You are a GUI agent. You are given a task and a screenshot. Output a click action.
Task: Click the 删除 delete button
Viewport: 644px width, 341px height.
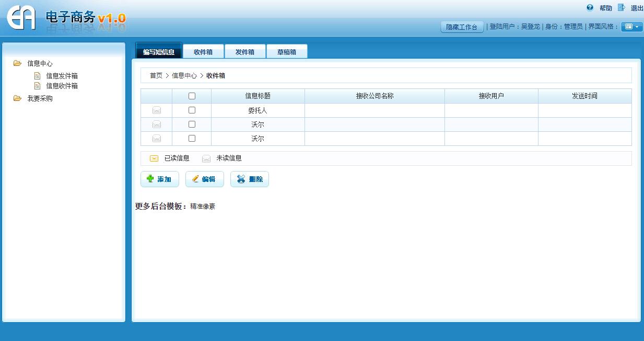[250, 179]
